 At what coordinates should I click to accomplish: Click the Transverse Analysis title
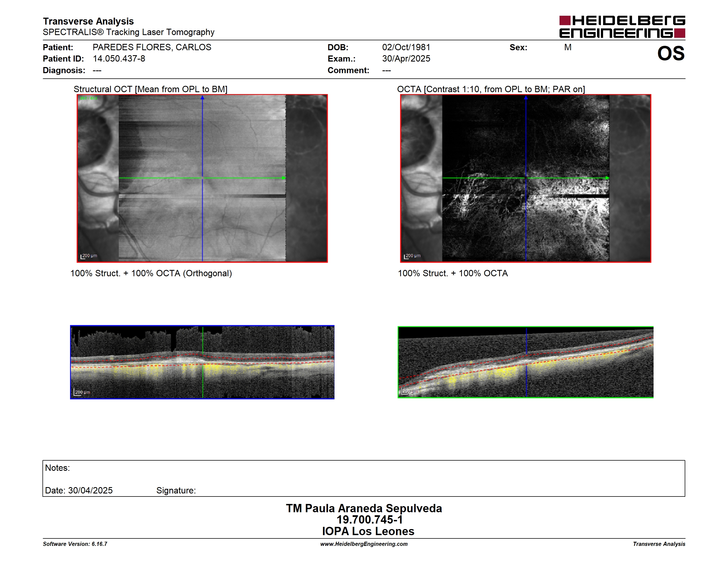click(88, 21)
